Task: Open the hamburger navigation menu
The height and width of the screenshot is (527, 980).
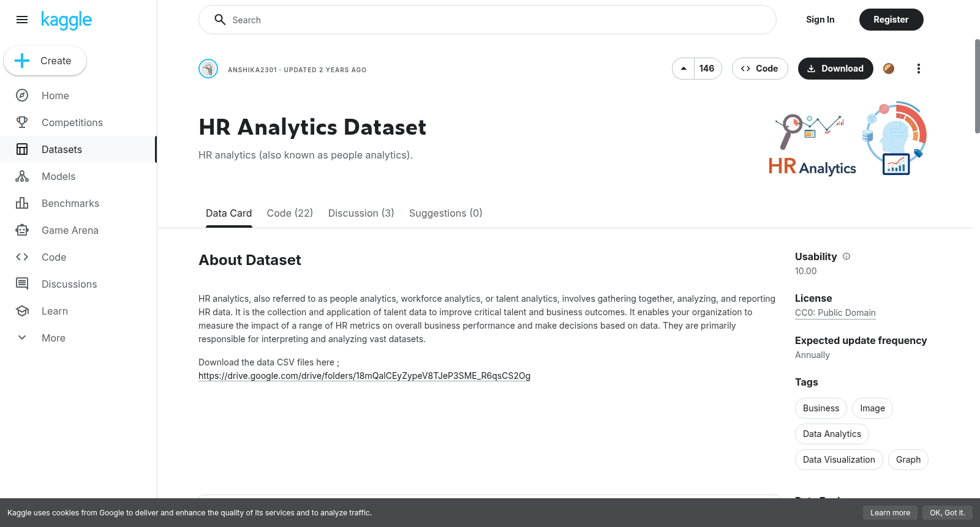Action: pyautogui.click(x=22, y=20)
